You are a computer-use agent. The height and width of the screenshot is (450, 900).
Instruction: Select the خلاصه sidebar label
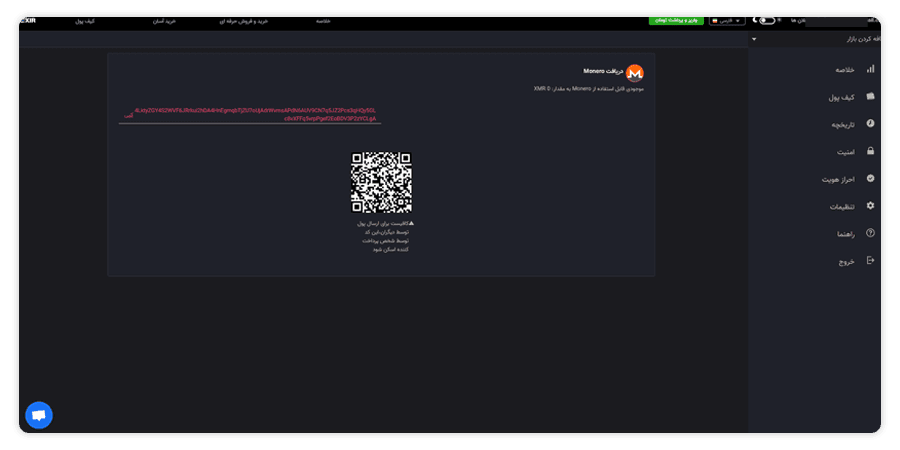coord(845,70)
